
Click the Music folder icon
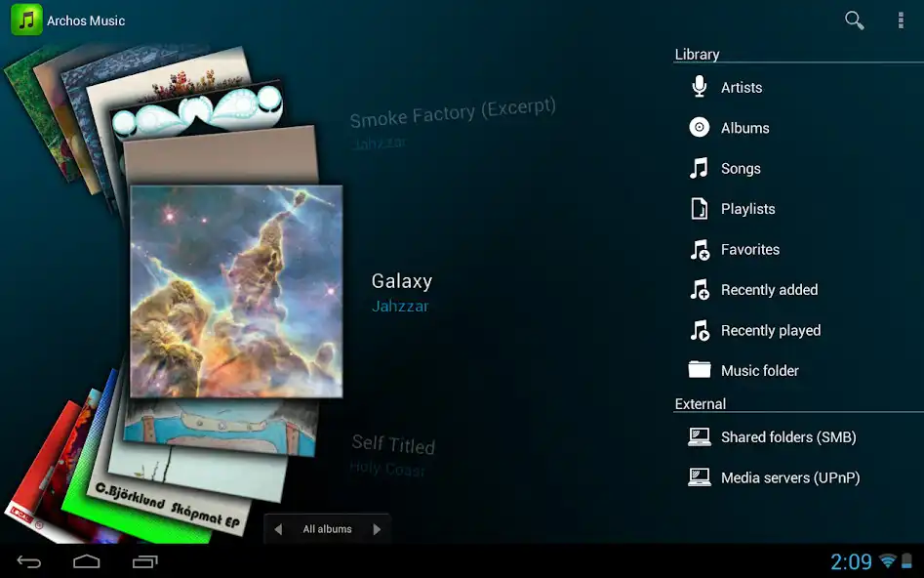700,370
